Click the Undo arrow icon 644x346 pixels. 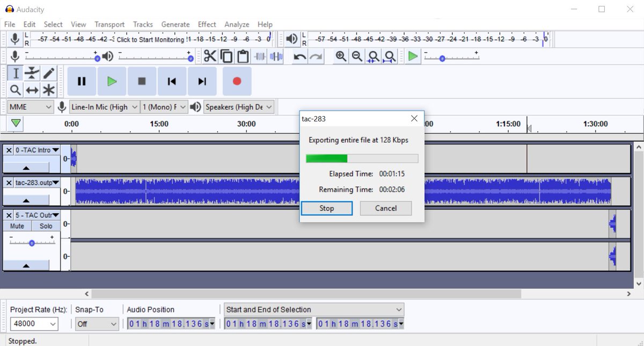click(299, 56)
